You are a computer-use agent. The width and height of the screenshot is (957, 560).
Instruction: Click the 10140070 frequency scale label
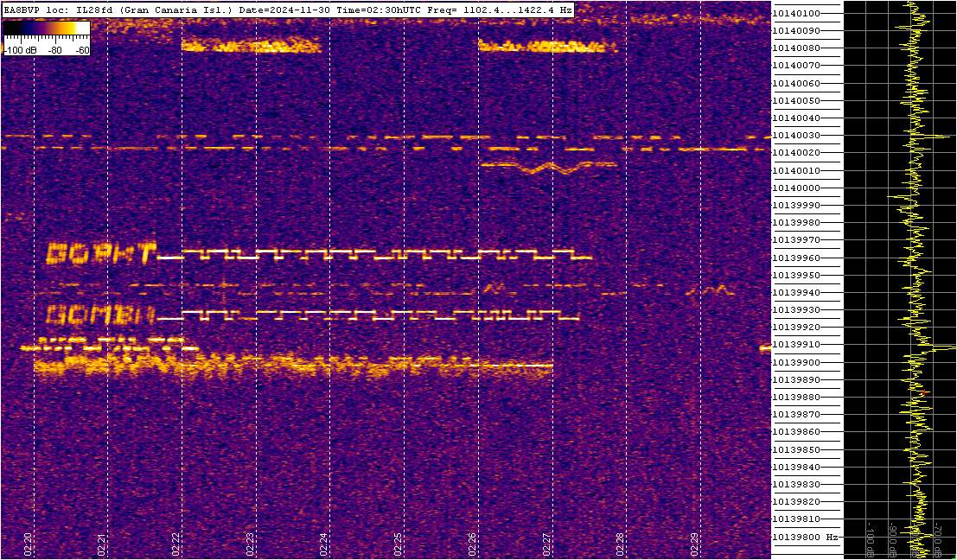point(796,66)
